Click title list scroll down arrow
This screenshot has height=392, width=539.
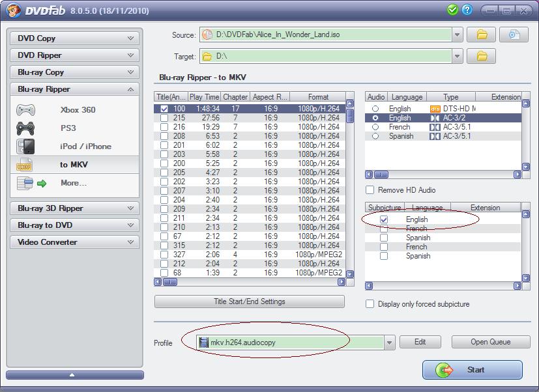click(350, 274)
